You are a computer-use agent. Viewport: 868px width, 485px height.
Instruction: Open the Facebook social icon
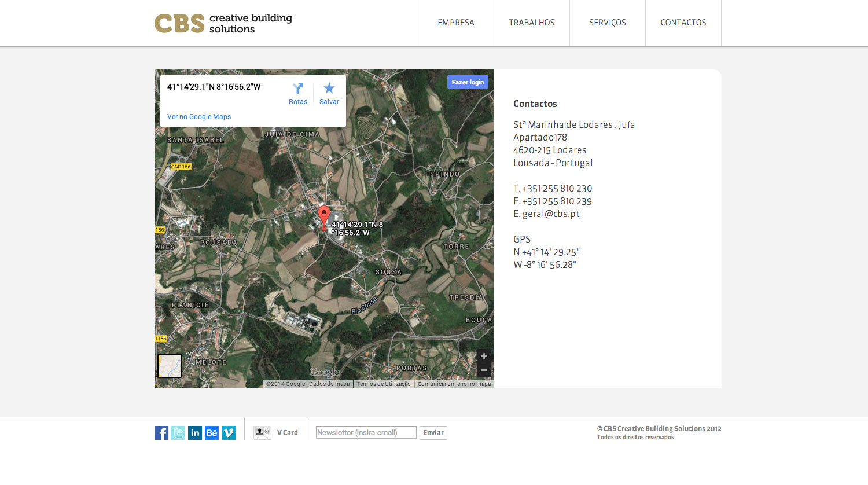pos(161,432)
